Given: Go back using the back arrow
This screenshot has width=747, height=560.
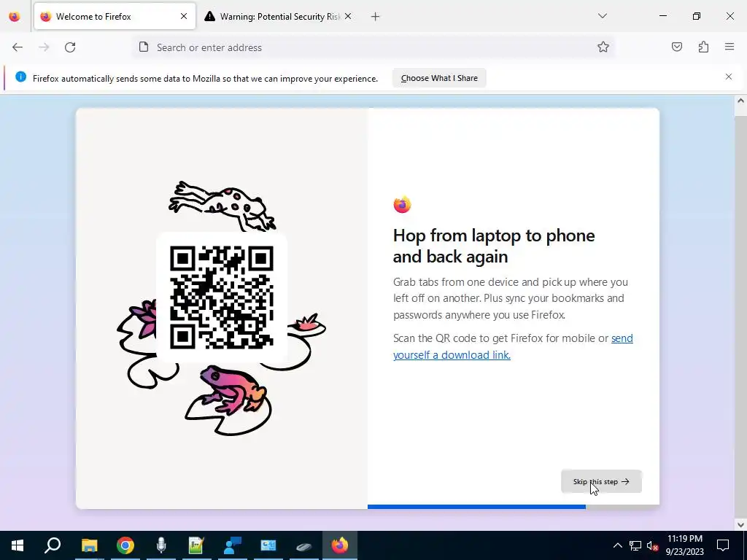Looking at the screenshot, I should pyautogui.click(x=18, y=47).
